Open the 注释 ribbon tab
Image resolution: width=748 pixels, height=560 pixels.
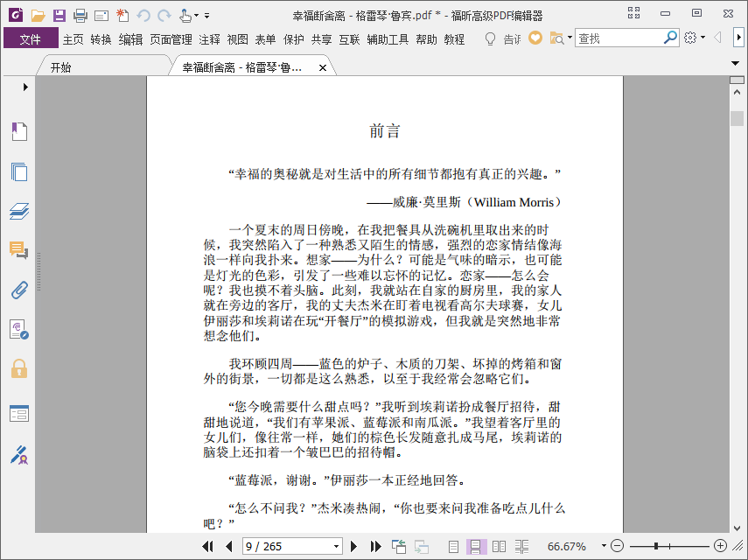209,39
